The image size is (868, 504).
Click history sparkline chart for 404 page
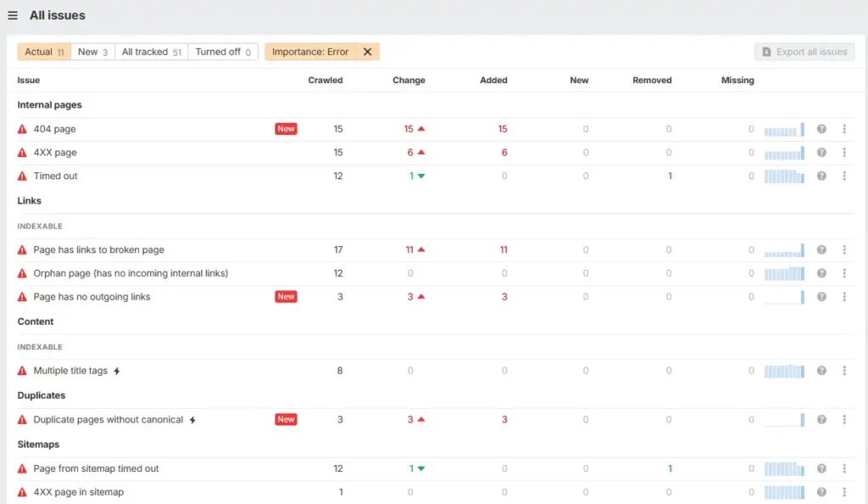tap(784, 130)
